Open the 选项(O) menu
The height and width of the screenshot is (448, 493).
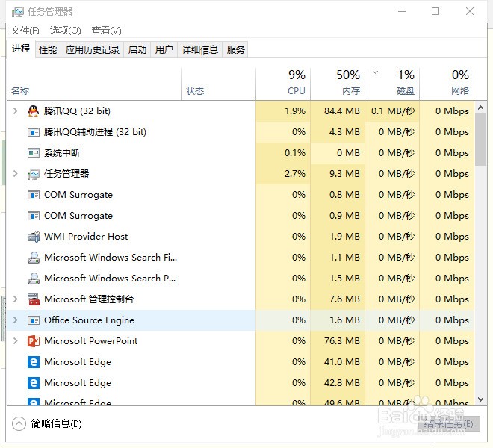pyautogui.click(x=66, y=31)
